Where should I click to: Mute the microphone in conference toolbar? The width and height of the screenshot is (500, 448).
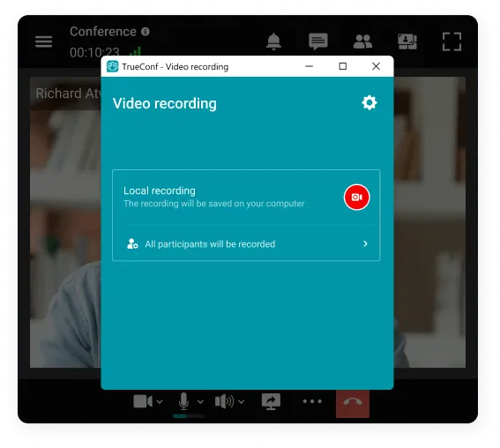183,401
